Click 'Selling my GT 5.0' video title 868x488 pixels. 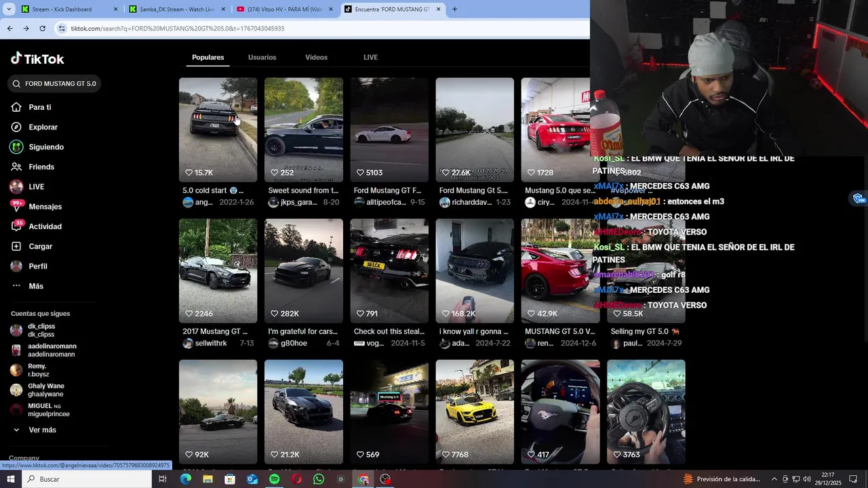click(645, 331)
